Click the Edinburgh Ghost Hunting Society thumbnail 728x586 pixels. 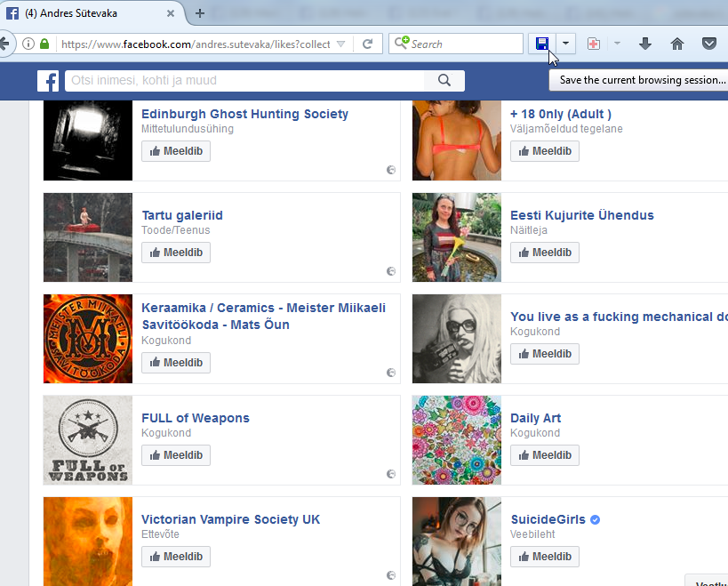88,140
